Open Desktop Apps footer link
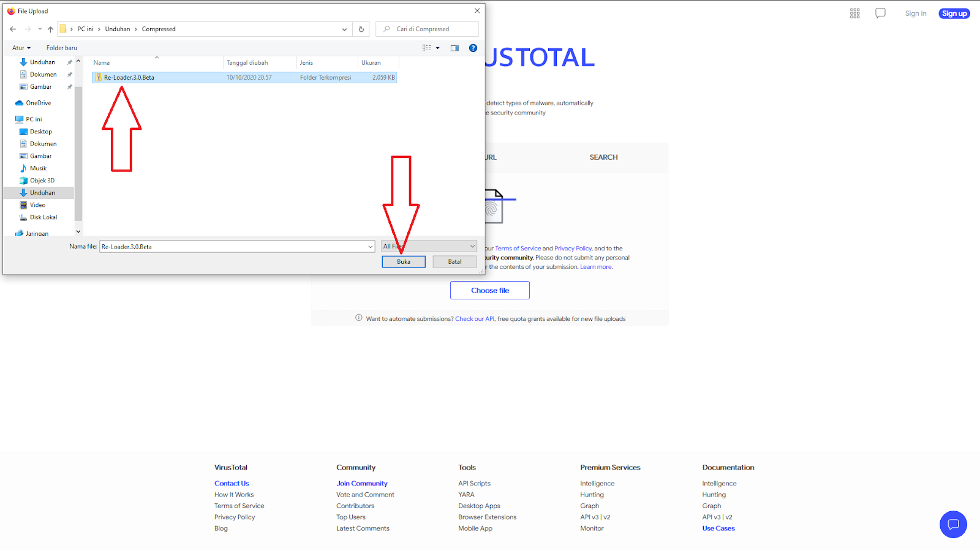 click(x=479, y=506)
